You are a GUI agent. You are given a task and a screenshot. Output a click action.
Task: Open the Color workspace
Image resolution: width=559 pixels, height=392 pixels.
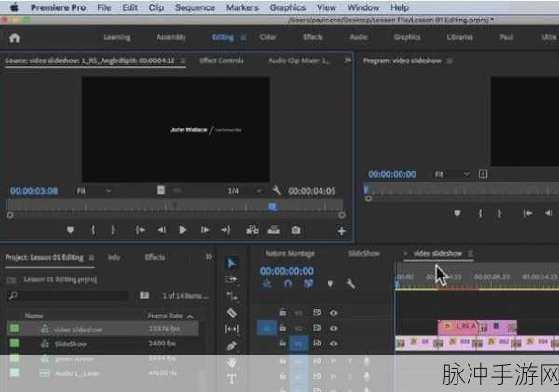(267, 37)
